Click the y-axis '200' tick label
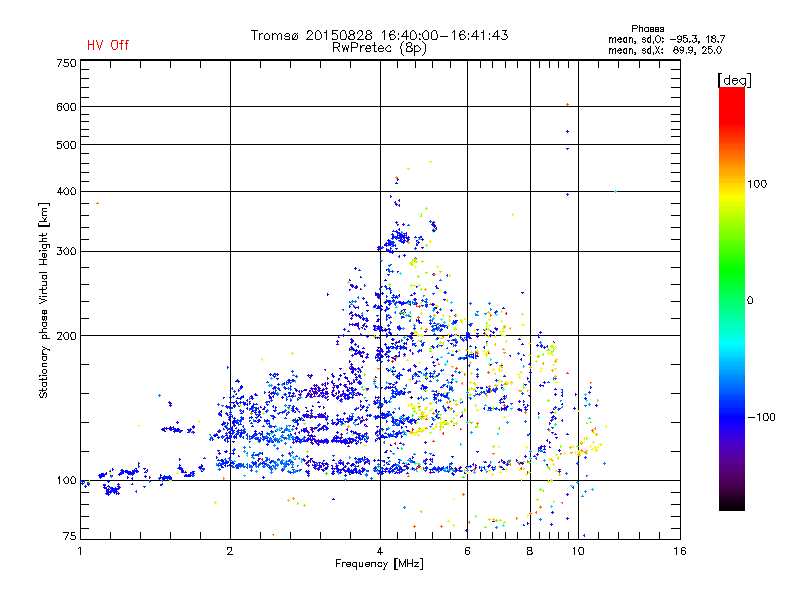The height and width of the screenshot is (600, 800). tap(66, 336)
